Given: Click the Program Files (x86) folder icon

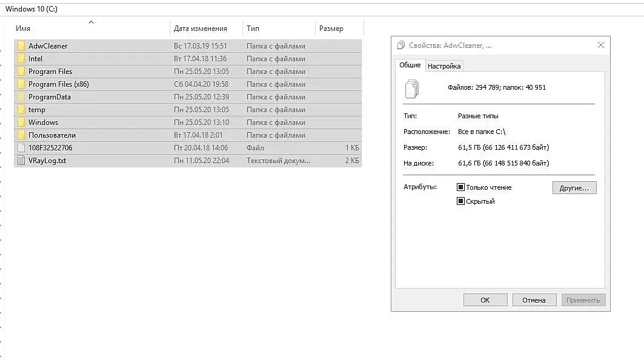Looking at the screenshot, I should (x=21, y=84).
